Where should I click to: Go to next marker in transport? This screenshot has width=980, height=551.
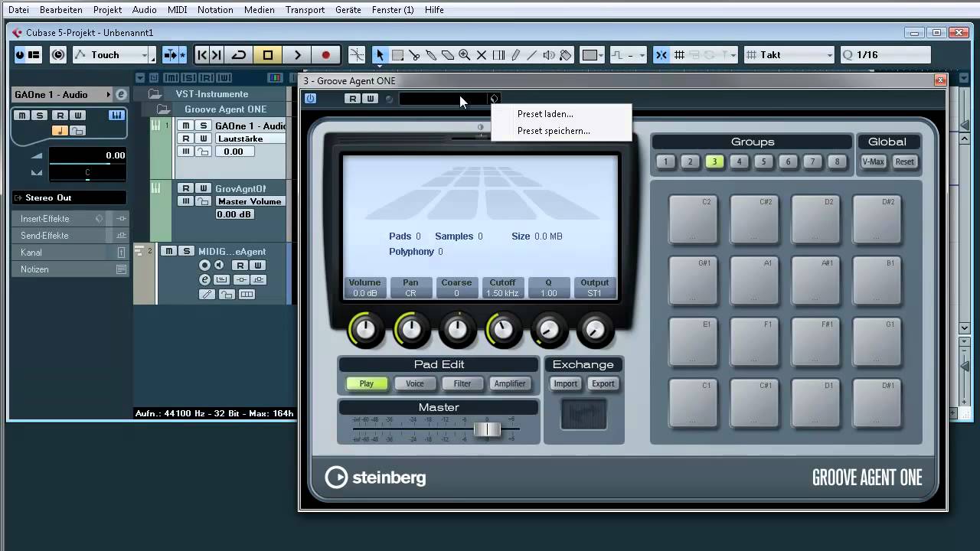click(217, 55)
